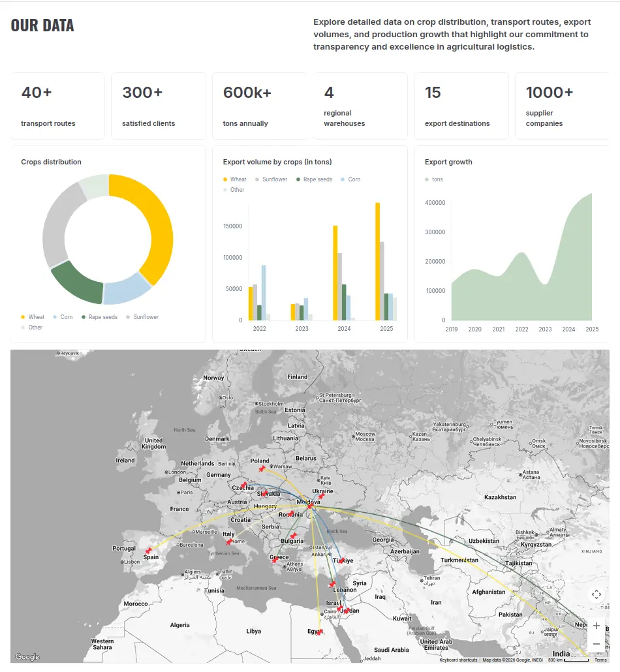The width and height of the screenshot is (620, 672).
Task: Click the Keyboard shortcuts map link
Action: tap(458, 660)
